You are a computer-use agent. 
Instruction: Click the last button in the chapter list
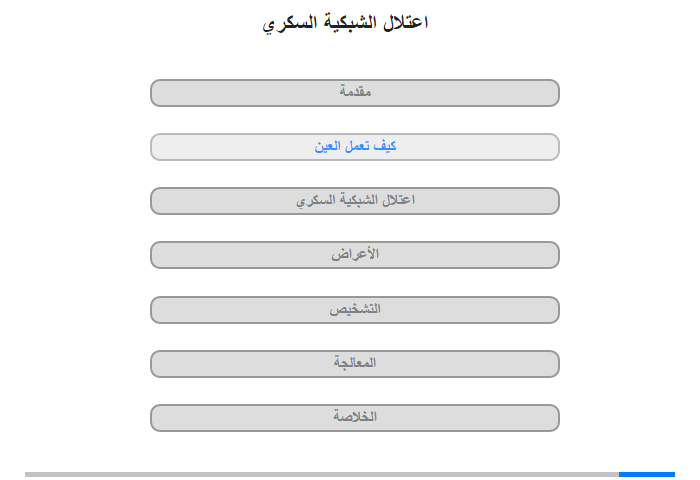[x=355, y=418]
